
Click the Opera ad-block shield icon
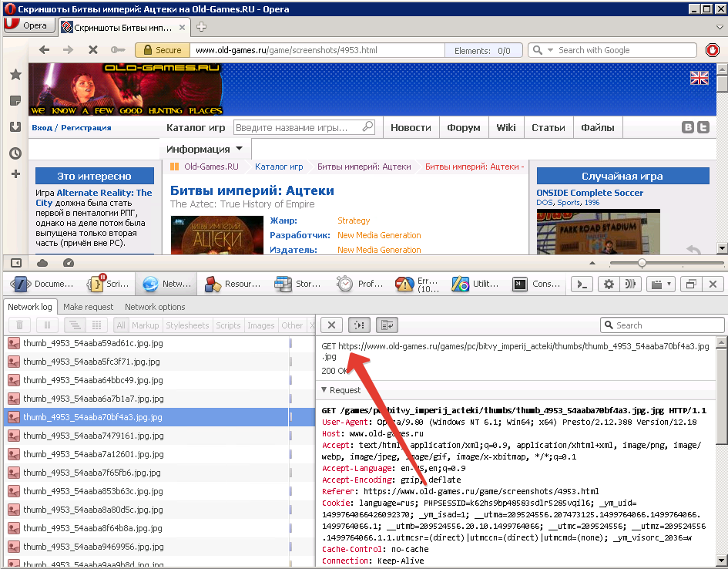713,50
